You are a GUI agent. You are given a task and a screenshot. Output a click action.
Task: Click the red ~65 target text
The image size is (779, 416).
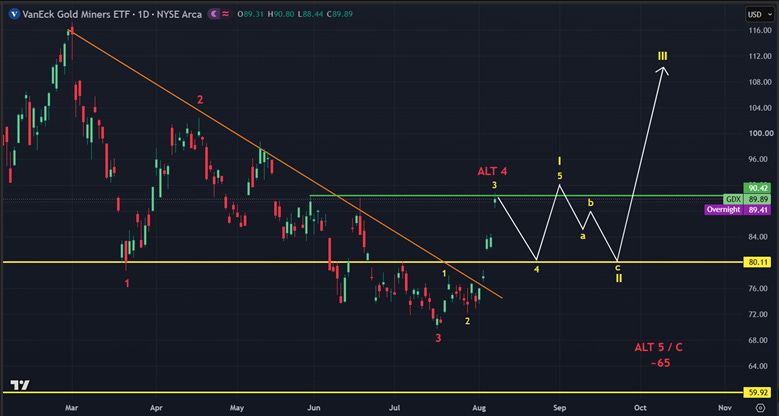[x=660, y=363]
